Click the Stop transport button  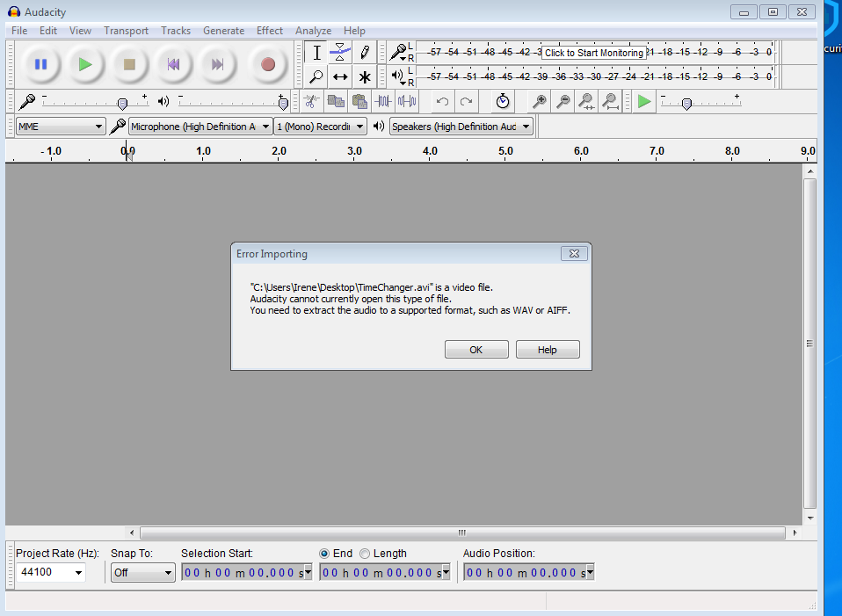(x=129, y=64)
